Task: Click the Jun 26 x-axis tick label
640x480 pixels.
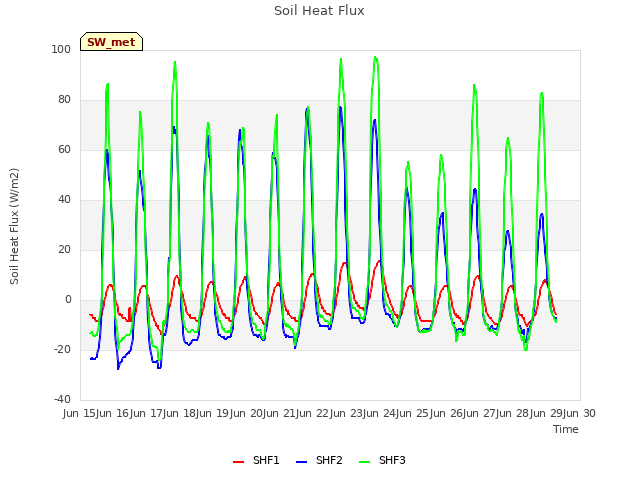Action: click(447, 413)
